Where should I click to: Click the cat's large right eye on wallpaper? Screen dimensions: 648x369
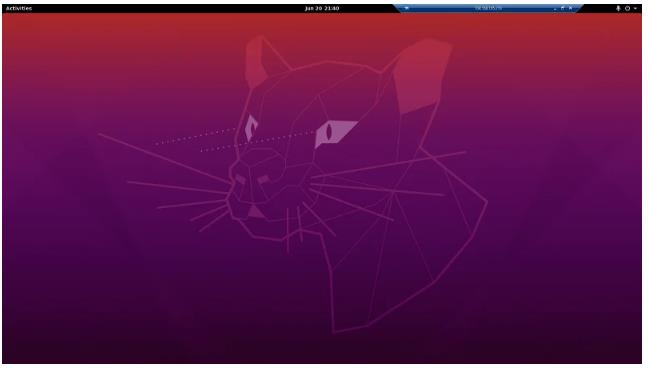[x=333, y=133]
